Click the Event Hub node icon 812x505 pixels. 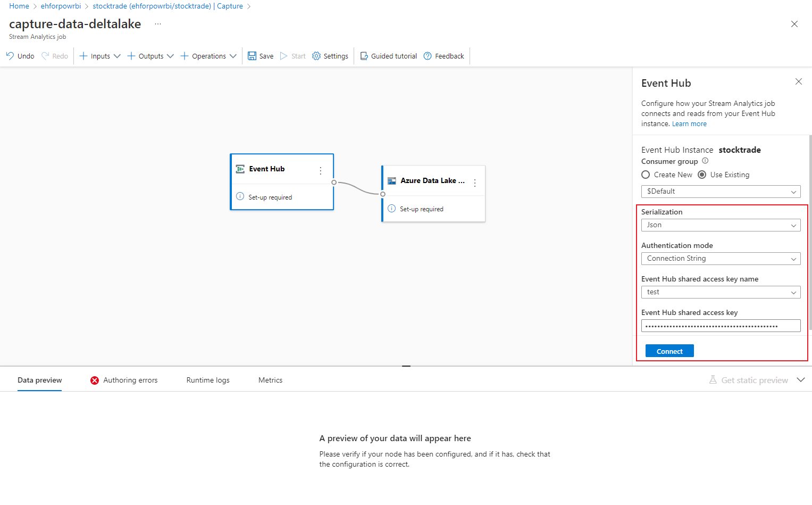pyautogui.click(x=240, y=169)
